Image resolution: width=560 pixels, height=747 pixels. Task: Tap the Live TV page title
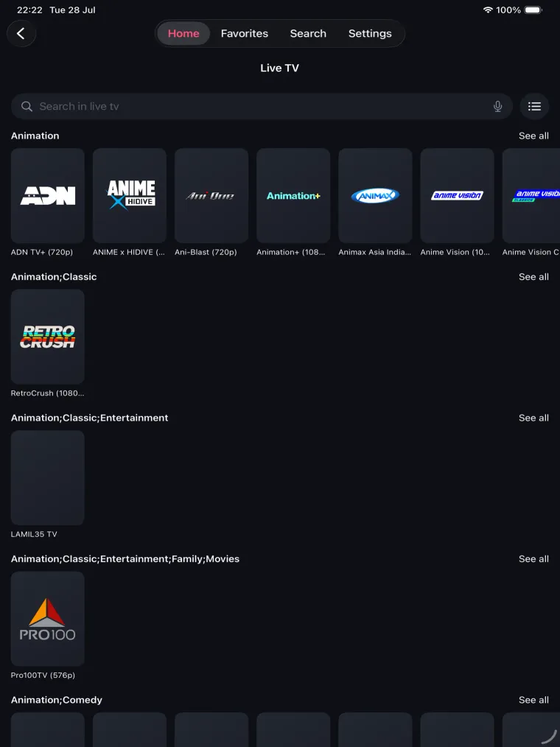[280, 68]
